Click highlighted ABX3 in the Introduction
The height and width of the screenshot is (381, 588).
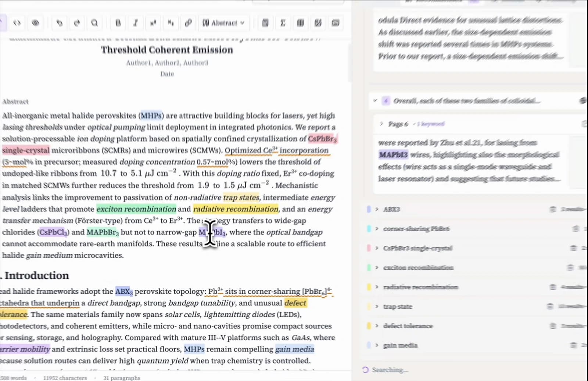click(124, 291)
